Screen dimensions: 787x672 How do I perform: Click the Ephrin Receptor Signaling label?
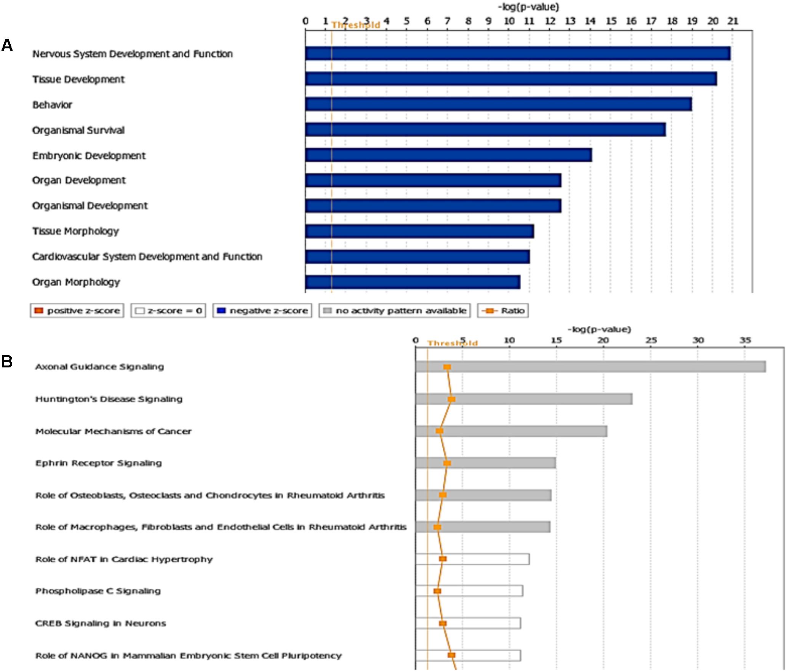click(99, 463)
